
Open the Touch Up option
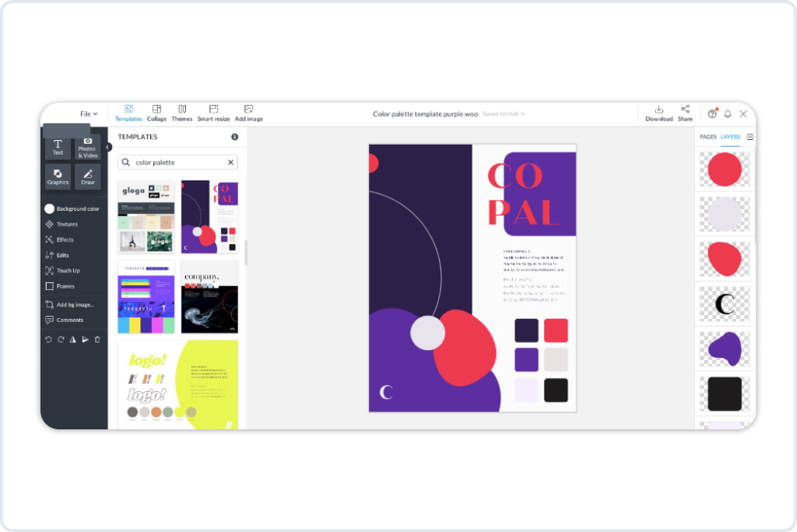62,271
